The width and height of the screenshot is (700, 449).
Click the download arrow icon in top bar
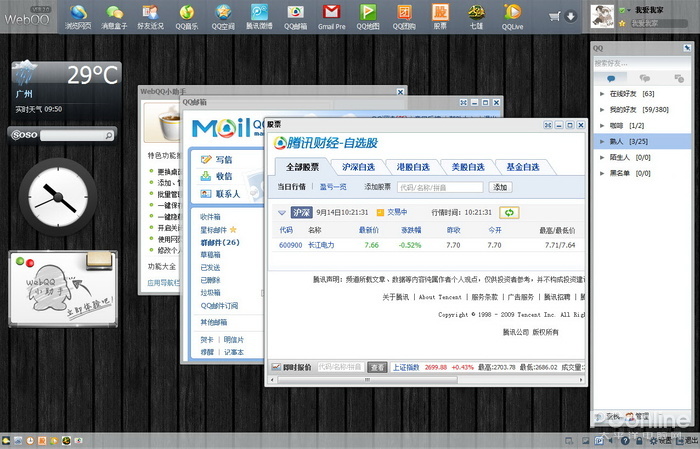pos(571,17)
